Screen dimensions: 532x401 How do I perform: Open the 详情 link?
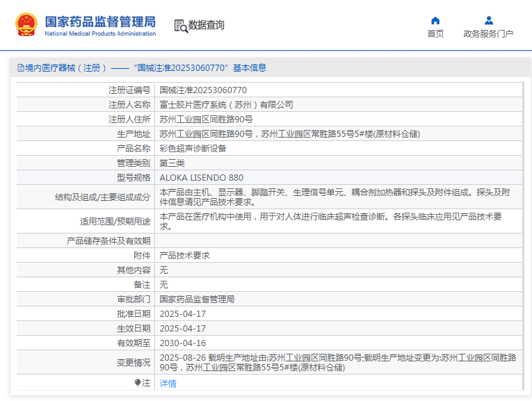pyautogui.click(x=168, y=384)
